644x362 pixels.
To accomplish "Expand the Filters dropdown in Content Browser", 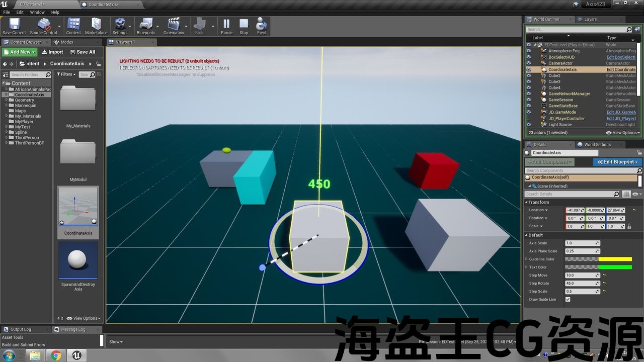I will pyautogui.click(x=67, y=74).
